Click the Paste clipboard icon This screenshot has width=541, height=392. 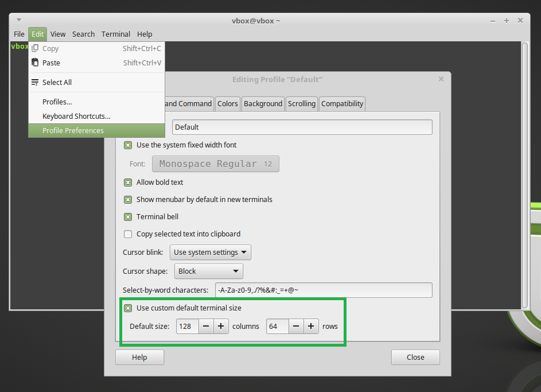(x=35, y=63)
